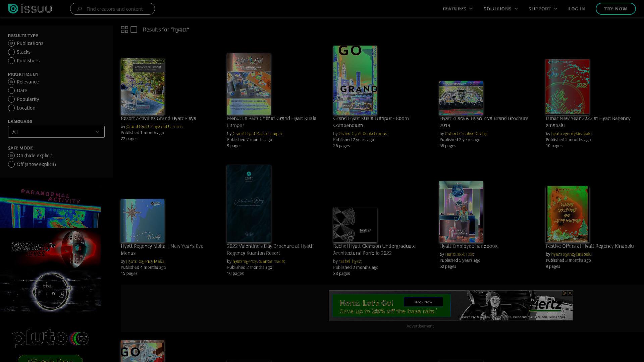644x362 pixels.
Task: Open Hyatt Employee handbook cover thumbnail
Action: click(x=461, y=212)
